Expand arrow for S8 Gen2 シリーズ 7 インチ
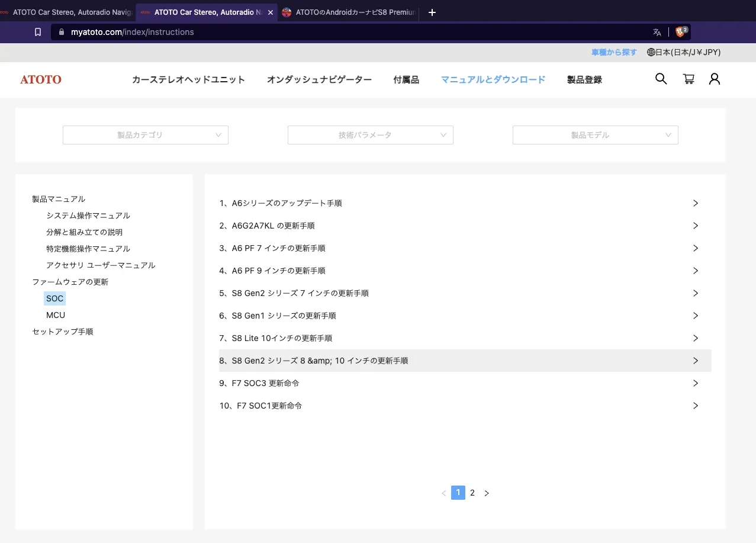756x543 pixels. pyautogui.click(x=696, y=293)
